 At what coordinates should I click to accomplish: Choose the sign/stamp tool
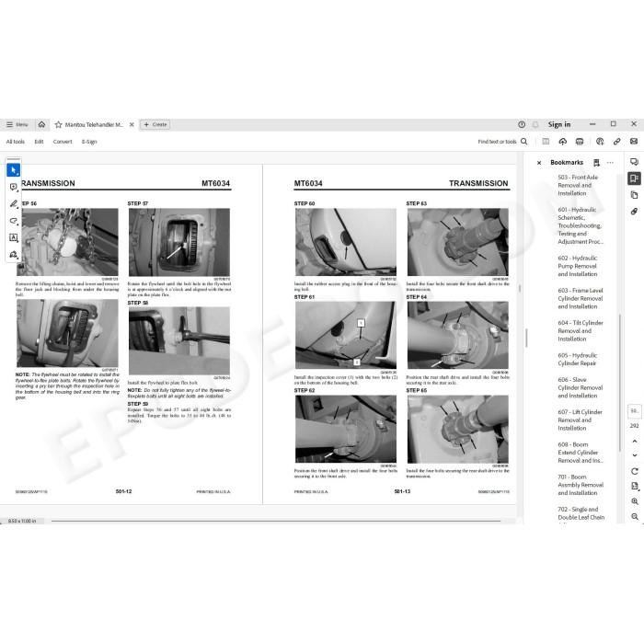(14, 255)
